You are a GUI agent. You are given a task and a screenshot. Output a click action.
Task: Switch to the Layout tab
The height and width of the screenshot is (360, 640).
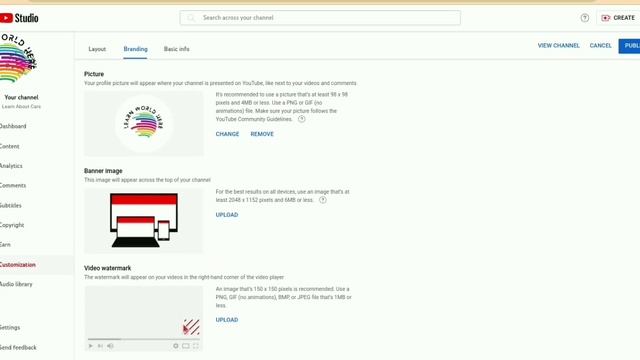(x=97, y=49)
